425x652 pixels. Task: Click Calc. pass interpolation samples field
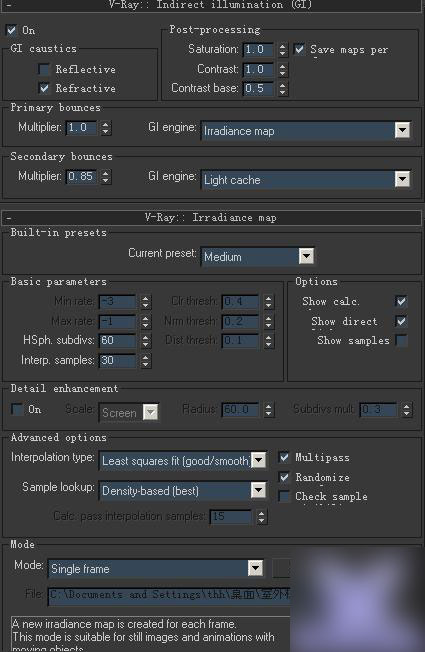[231, 517]
